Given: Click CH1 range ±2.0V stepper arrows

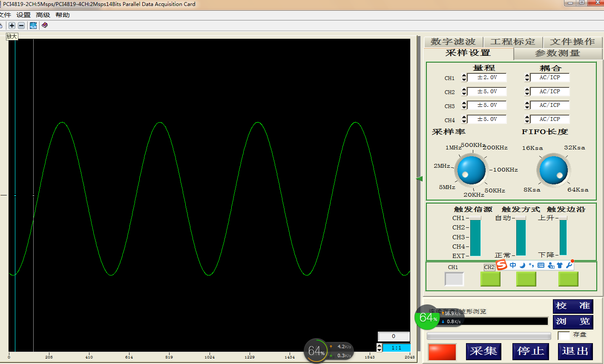Looking at the screenshot, I should point(464,78).
